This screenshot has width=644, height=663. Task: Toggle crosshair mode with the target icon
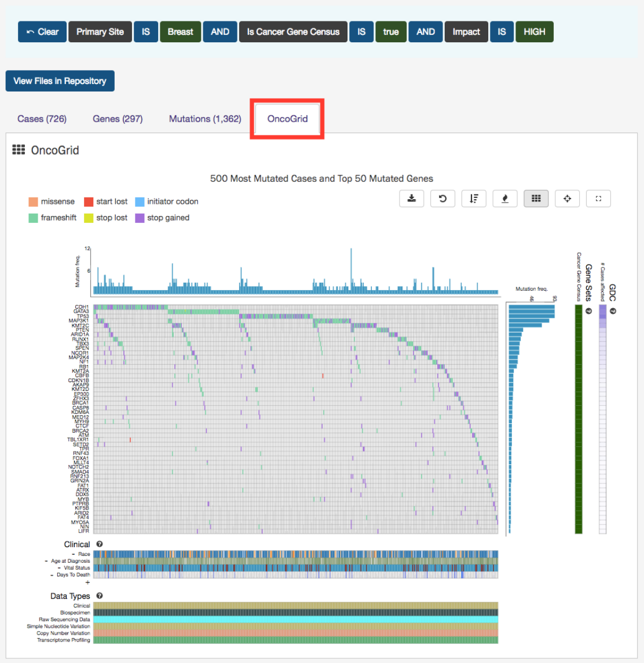point(567,199)
